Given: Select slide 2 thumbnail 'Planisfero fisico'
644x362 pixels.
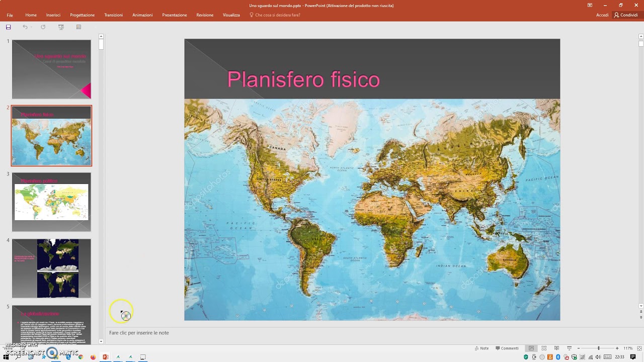Looking at the screenshot, I should tap(51, 136).
